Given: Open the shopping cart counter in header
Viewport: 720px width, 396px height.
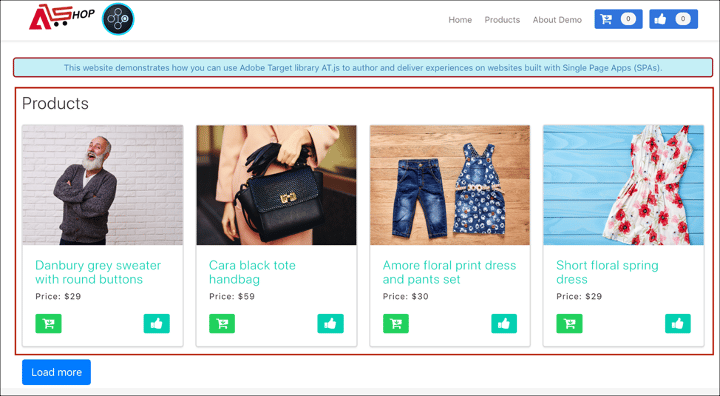Looking at the screenshot, I should coord(619,19).
